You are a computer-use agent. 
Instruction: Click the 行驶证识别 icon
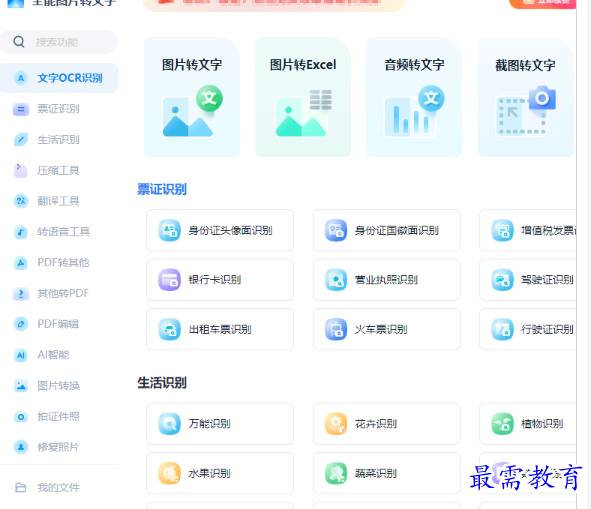[x=502, y=330]
